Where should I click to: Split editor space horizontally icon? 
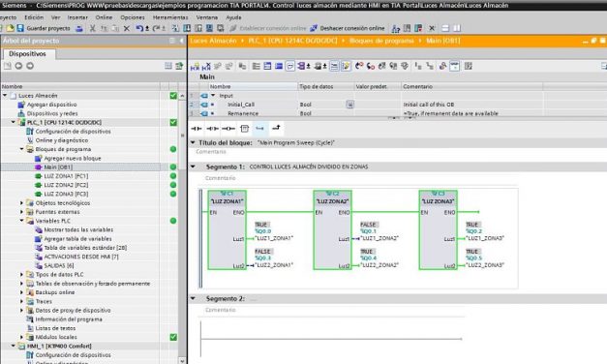pos(445,28)
